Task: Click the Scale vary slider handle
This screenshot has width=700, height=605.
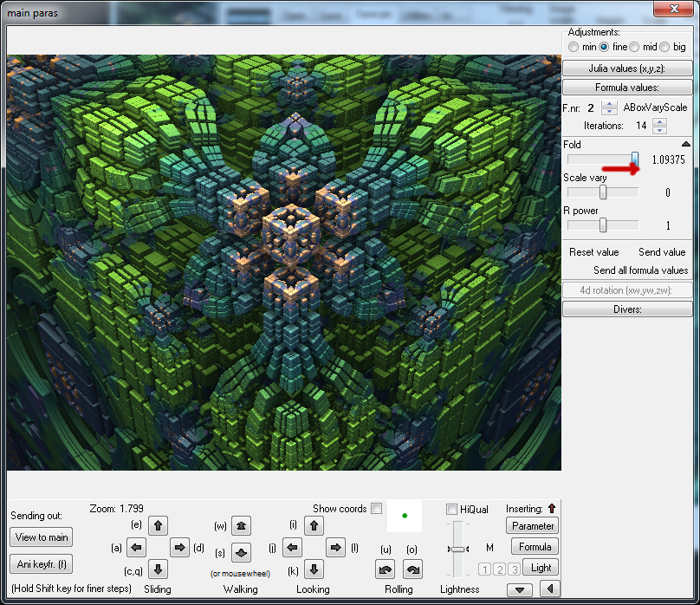Action: 603,192
